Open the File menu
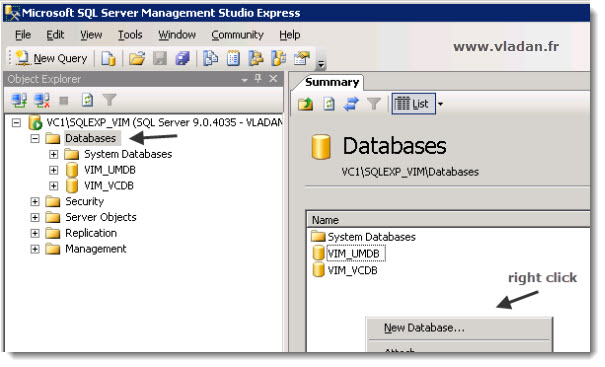 [23, 35]
